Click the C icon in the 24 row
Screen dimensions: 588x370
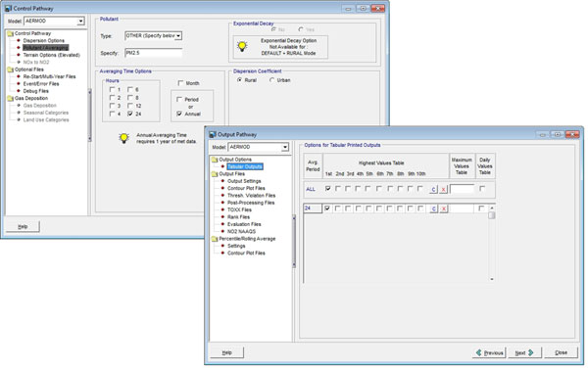tap(433, 208)
